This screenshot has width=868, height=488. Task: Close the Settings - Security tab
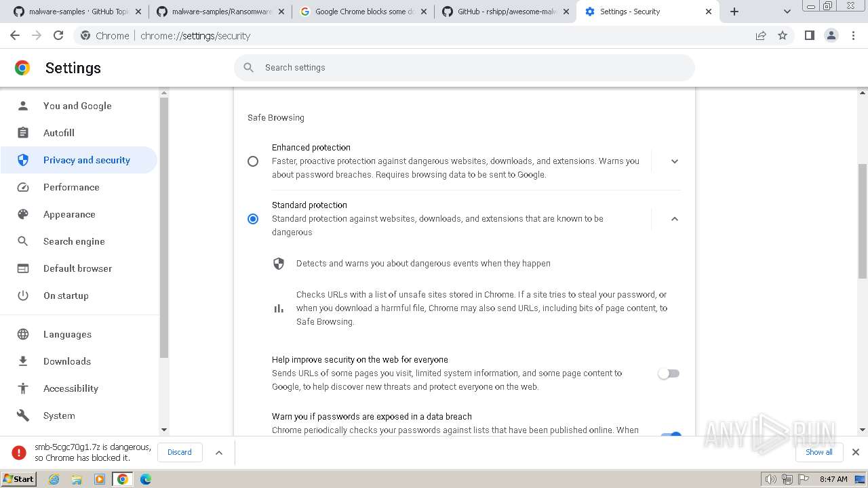tap(709, 12)
